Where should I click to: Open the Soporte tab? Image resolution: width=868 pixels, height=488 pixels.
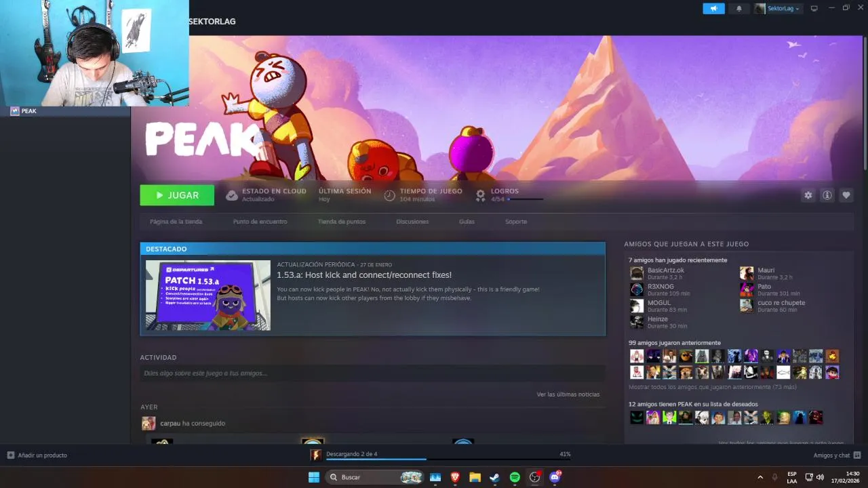coord(515,222)
